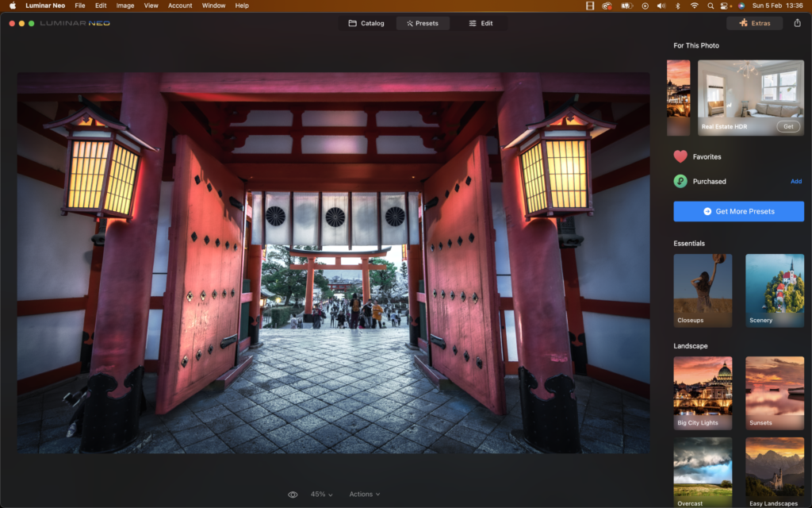Open the Edit menu in menu bar
The height and width of the screenshot is (508, 812).
pos(101,6)
